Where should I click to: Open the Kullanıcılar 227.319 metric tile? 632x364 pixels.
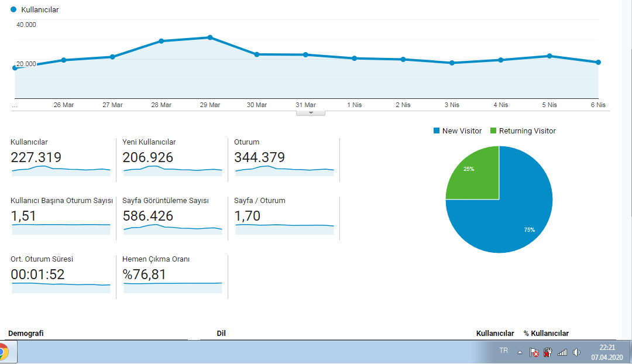pos(60,157)
